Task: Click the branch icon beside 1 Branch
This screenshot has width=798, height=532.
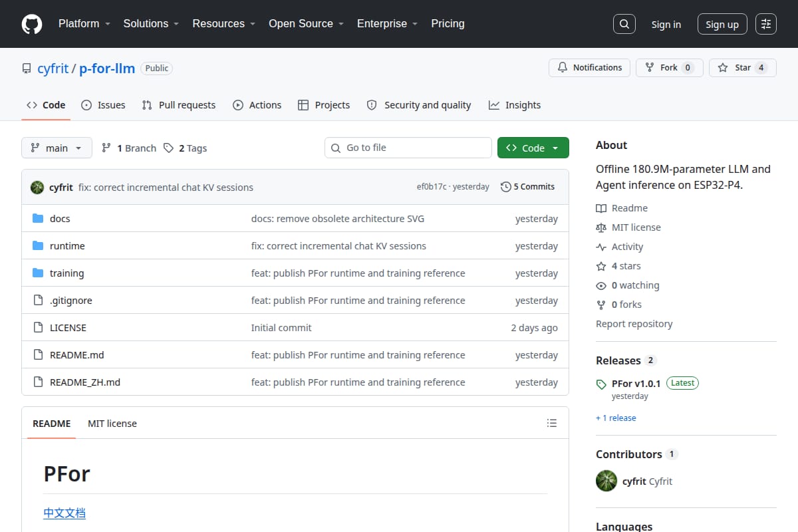Action: pos(106,148)
